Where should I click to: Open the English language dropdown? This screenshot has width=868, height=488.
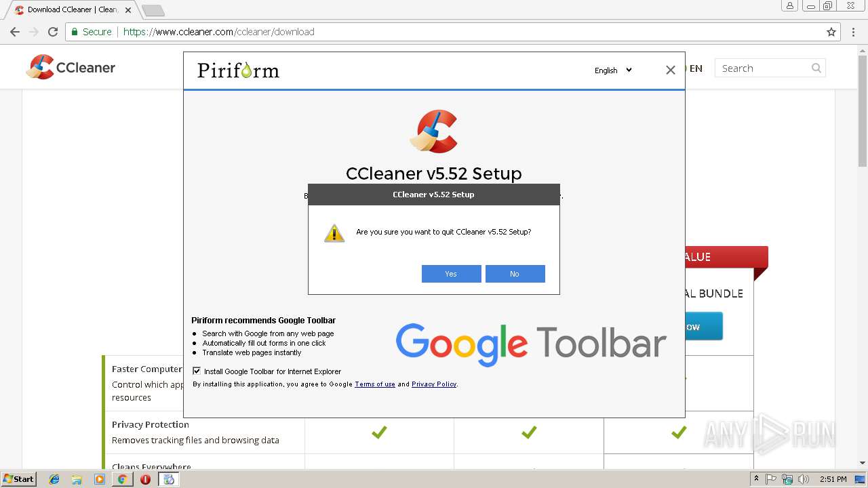click(x=613, y=70)
